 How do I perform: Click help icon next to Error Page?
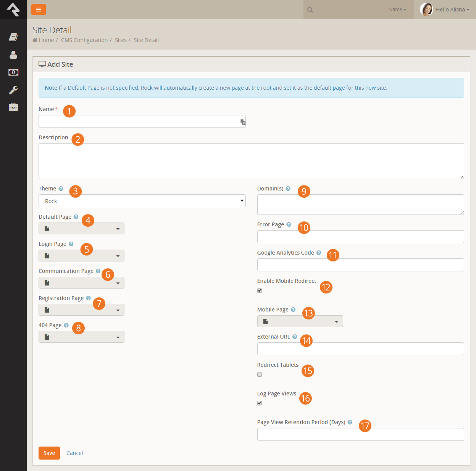tap(289, 224)
